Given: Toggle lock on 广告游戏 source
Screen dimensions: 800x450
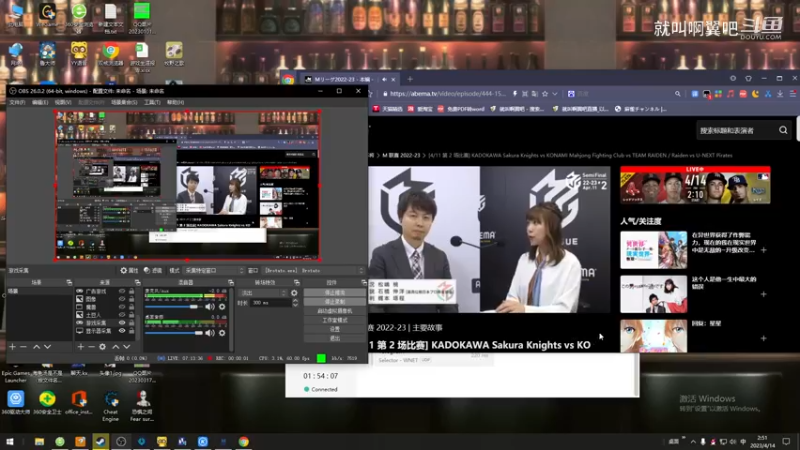Looking at the screenshot, I should pos(132,291).
